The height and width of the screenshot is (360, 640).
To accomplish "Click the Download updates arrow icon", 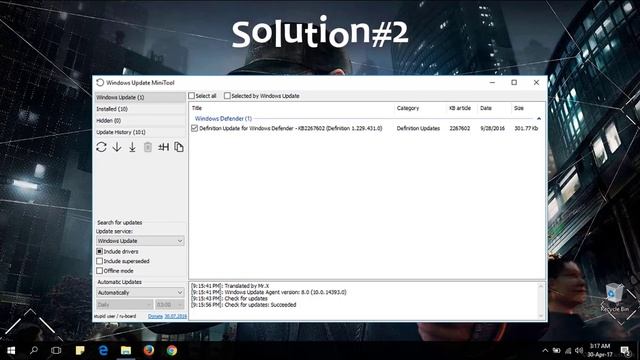I will (x=117, y=147).
